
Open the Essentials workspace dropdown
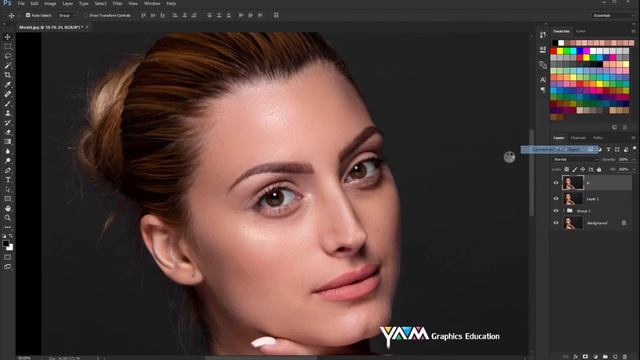612,15
